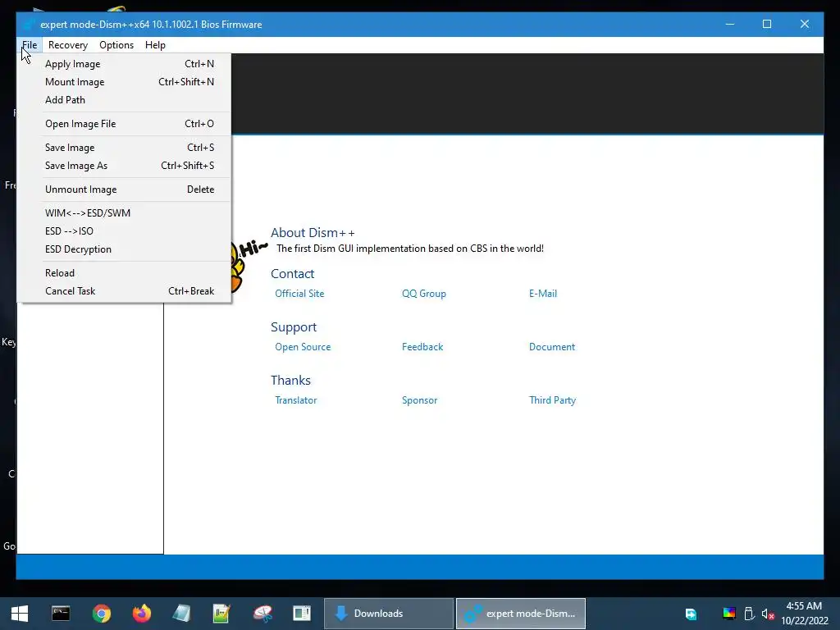
Task: Click Reload in the File menu
Action: pyautogui.click(x=125, y=272)
